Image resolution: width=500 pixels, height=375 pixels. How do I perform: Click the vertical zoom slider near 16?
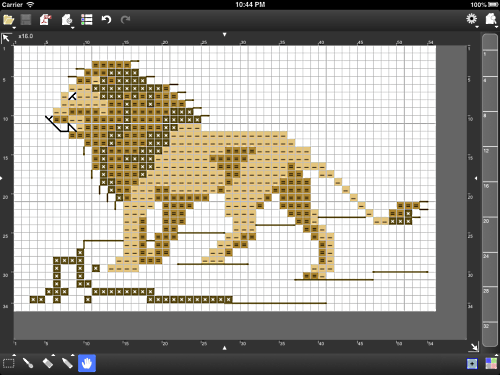click(490, 198)
